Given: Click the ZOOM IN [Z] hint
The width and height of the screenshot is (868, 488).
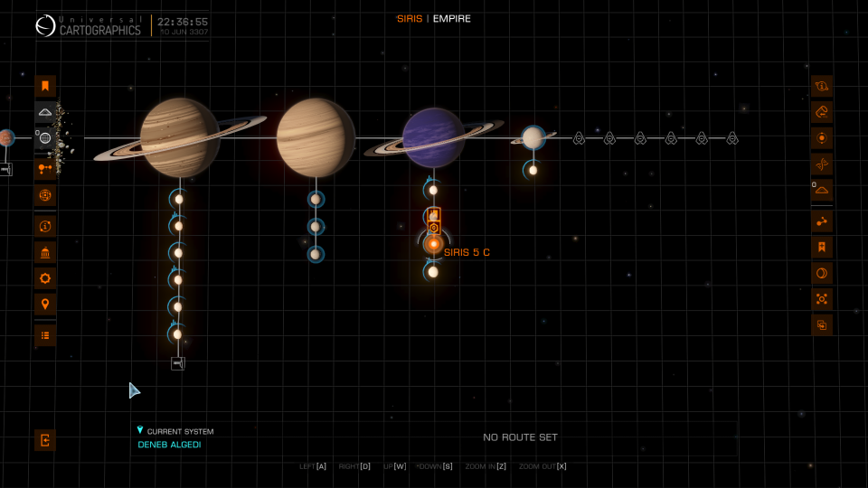Looking at the screenshot, I should 486,466.
